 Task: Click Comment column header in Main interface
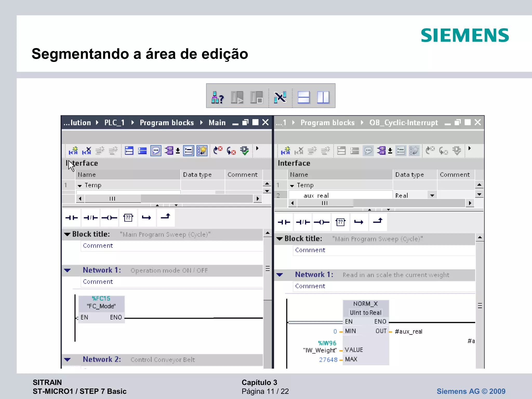point(243,175)
